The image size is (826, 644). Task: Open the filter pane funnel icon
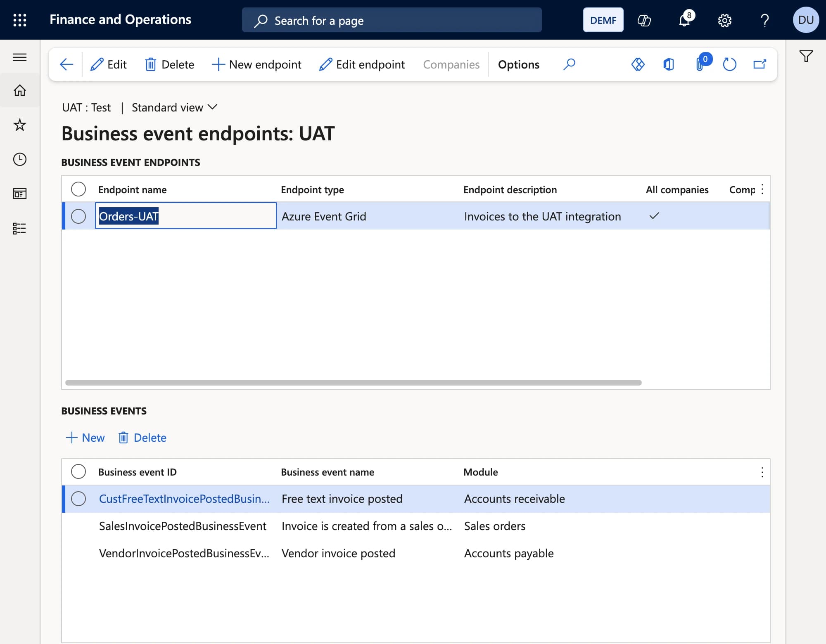(x=806, y=56)
